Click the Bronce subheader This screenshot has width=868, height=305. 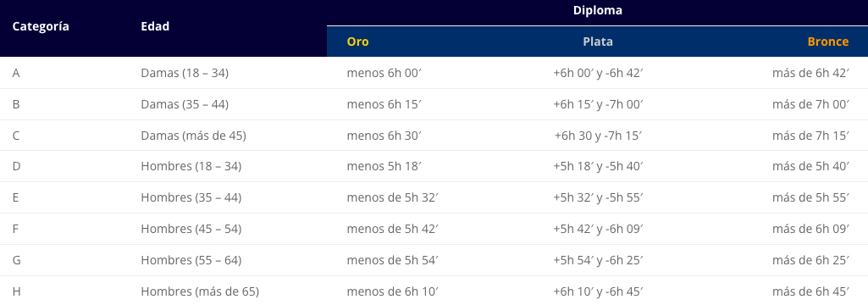pyautogui.click(x=827, y=42)
